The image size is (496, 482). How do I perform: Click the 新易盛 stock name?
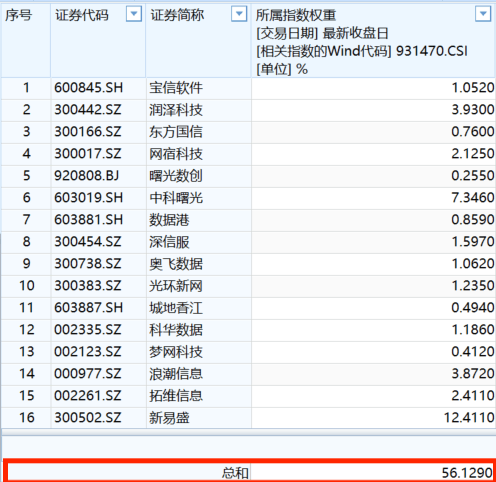[169, 418]
